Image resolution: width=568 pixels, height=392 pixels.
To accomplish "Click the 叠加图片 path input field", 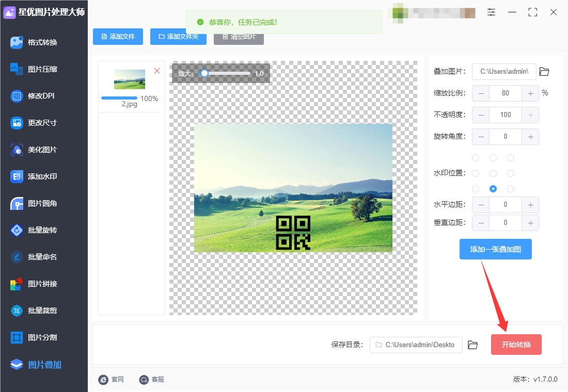I will 504,72.
